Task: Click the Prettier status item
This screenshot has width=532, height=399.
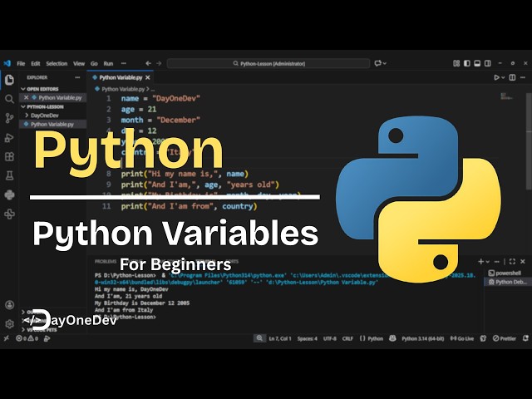Action: (505, 338)
